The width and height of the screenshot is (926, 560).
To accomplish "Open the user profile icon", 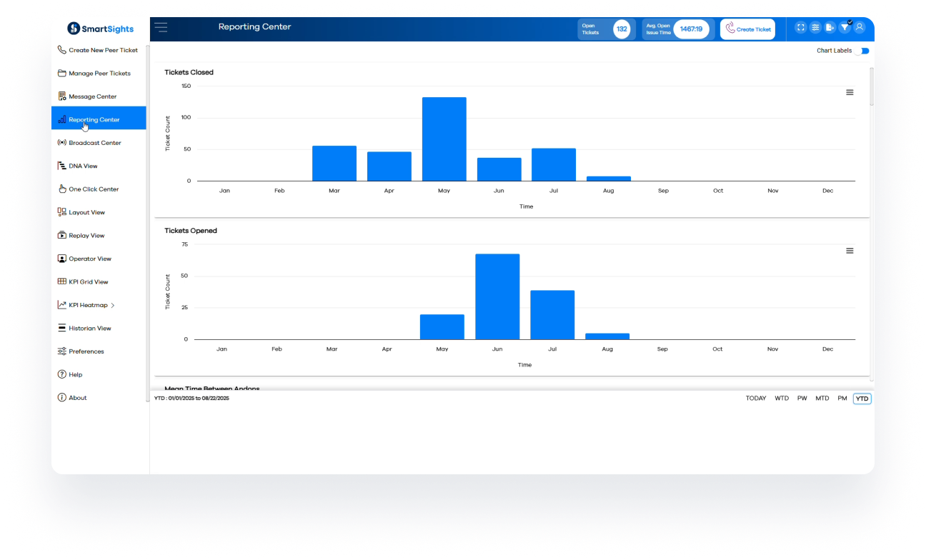I will pos(860,28).
